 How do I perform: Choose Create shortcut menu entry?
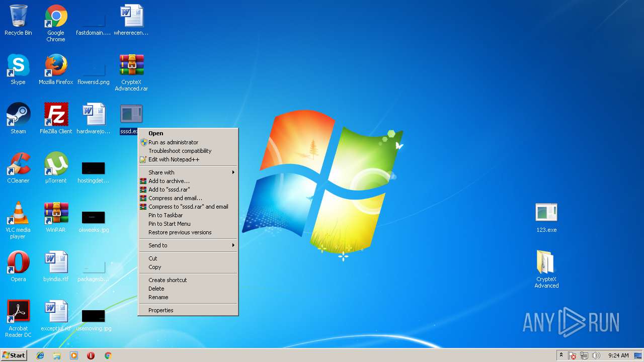point(188,280)
